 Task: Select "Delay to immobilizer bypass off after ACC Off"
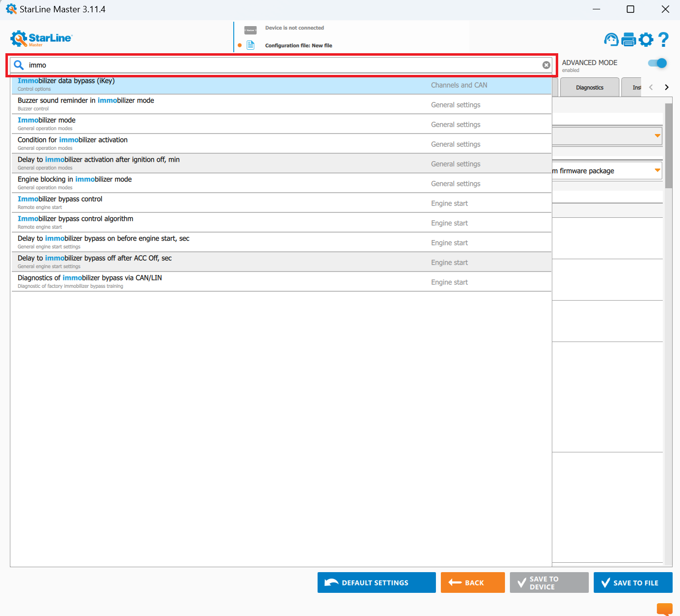tap(282, 262)
